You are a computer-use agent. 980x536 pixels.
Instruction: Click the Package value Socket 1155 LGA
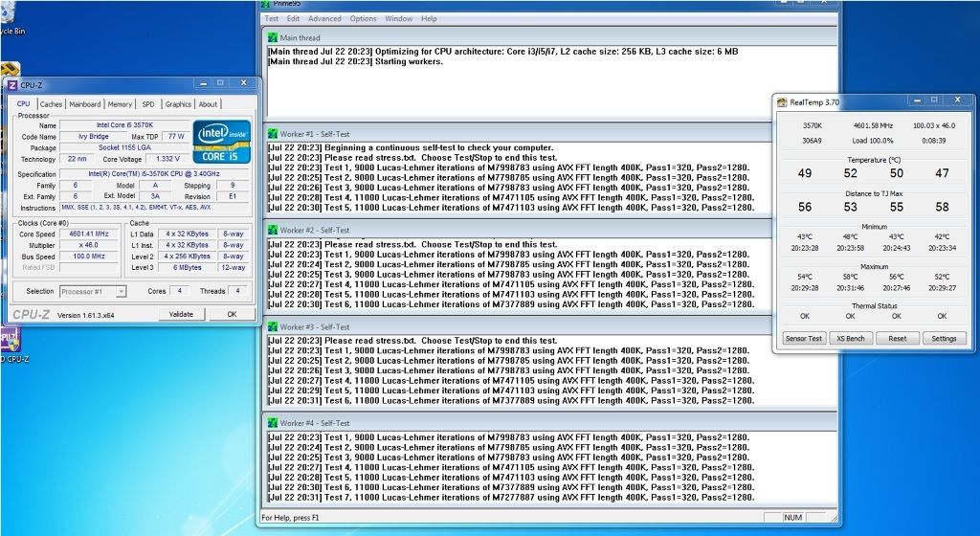pos(124,148)
